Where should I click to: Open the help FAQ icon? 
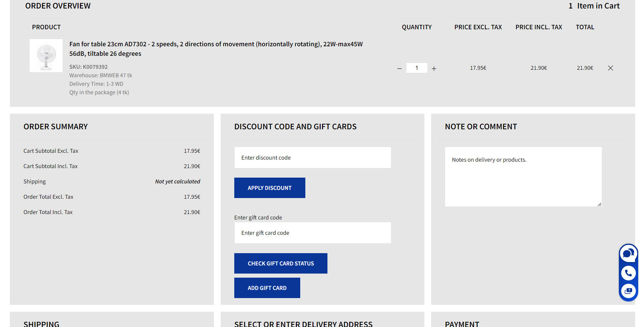coord(628,291)
